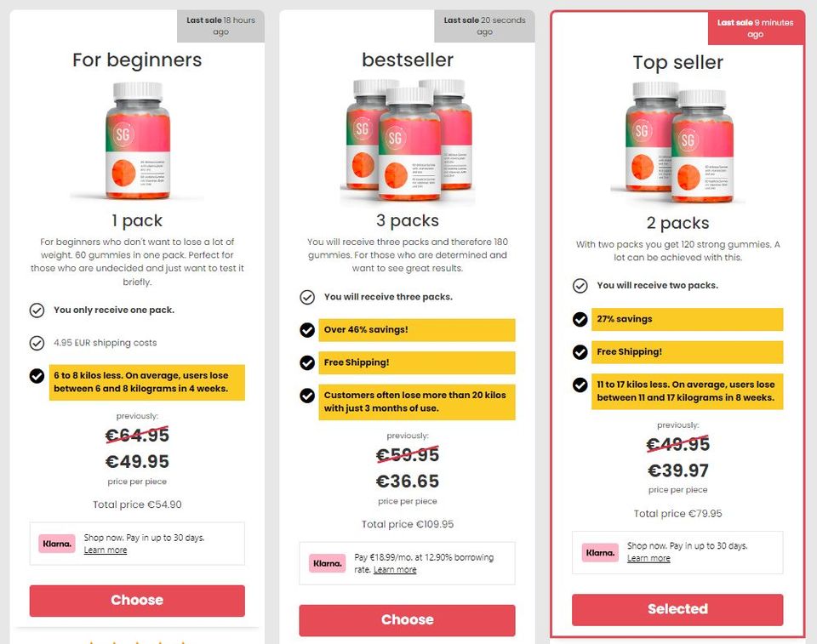Choose the 1 pack beginners offer
This screenshot has height=644, width=817.
[137, 601]
